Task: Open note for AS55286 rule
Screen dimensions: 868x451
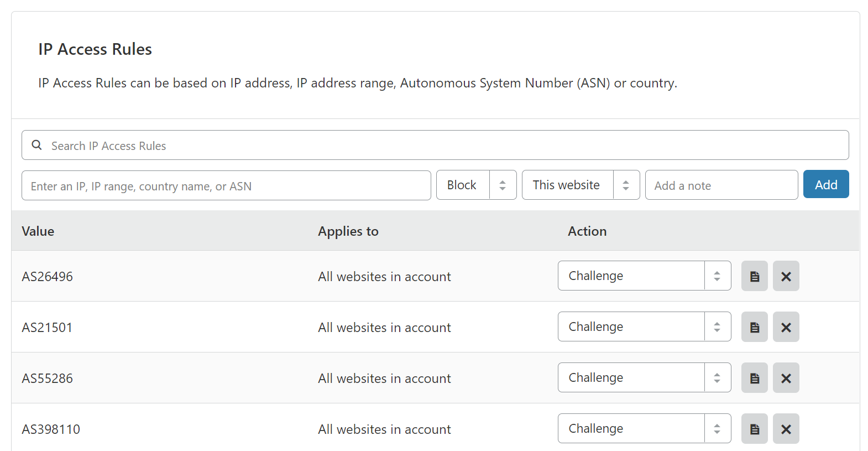Action: [x=755, y=377]
